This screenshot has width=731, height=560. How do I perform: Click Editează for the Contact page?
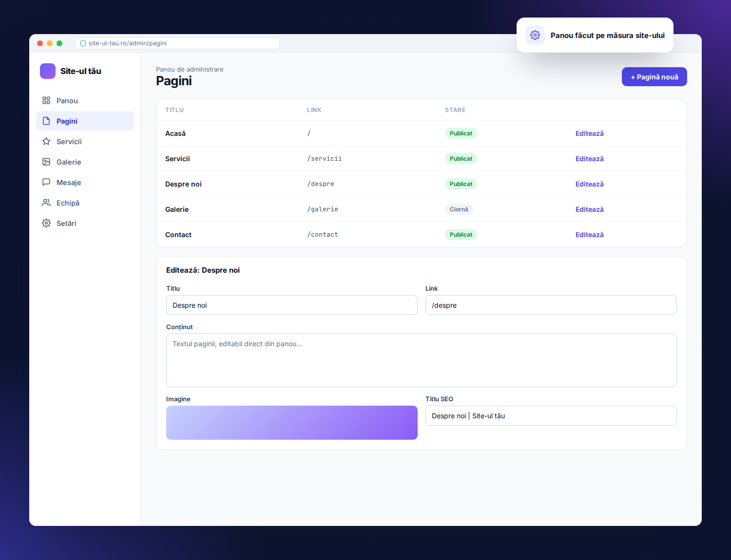589,235
